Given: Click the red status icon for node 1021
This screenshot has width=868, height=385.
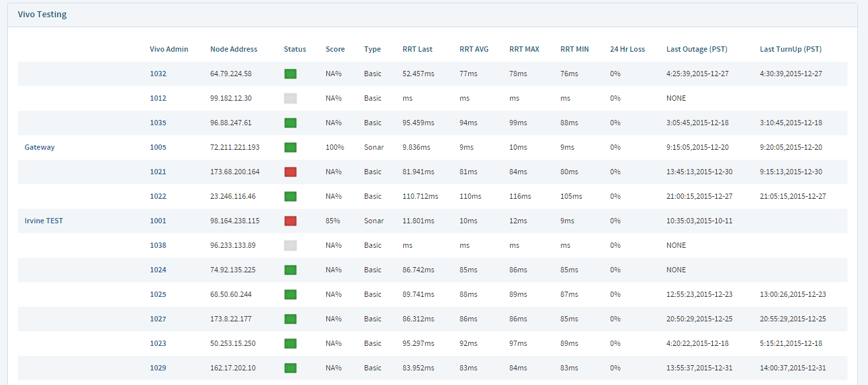Looking at the screenshot, I should pos(290,172).
